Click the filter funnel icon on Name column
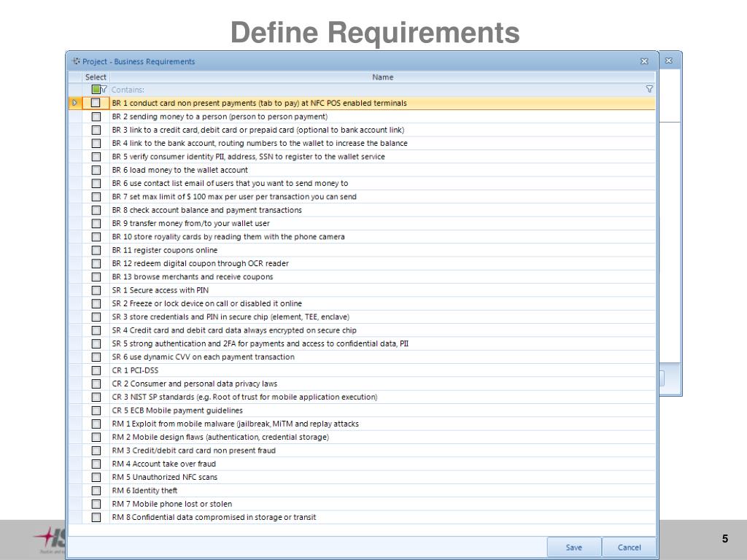The image size is (747, 560). [x=649, y=89]
